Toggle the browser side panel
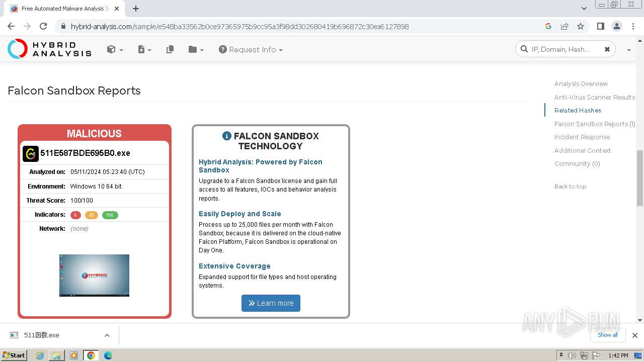 click(600, 26)
